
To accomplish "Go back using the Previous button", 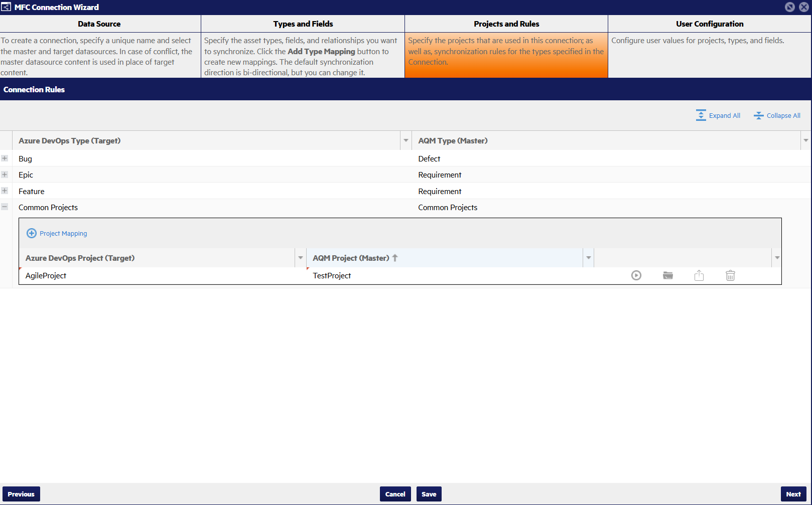I will click(21, 494).
